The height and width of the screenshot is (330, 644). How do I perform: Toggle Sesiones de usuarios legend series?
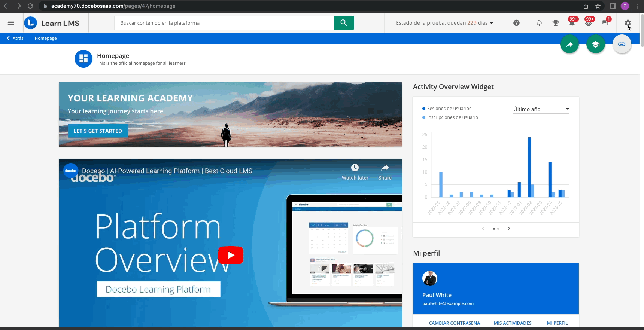(447, 109)
